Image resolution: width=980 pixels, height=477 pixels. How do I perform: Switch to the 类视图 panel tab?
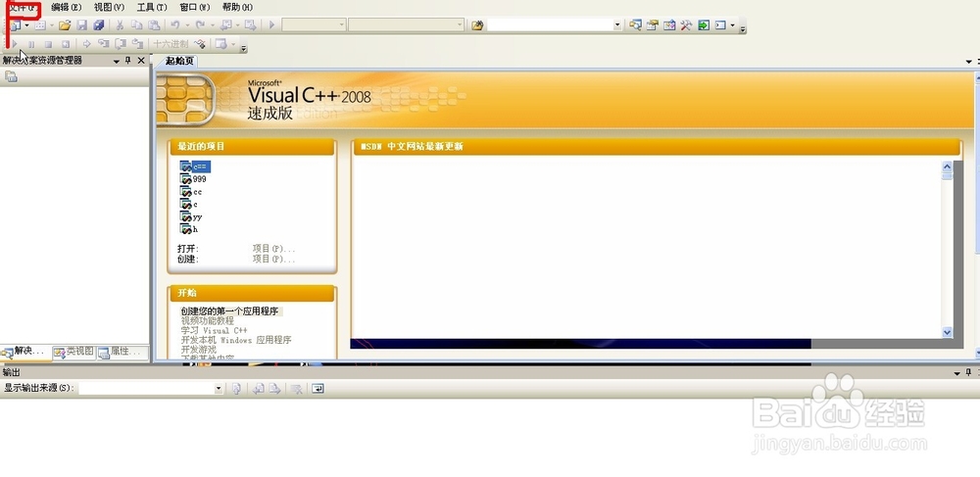tap(73, 353)
